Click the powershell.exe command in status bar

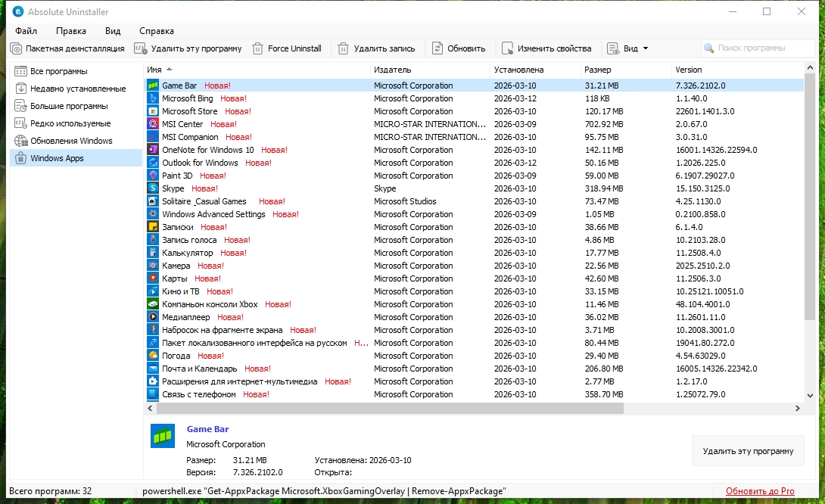[324, 491]
